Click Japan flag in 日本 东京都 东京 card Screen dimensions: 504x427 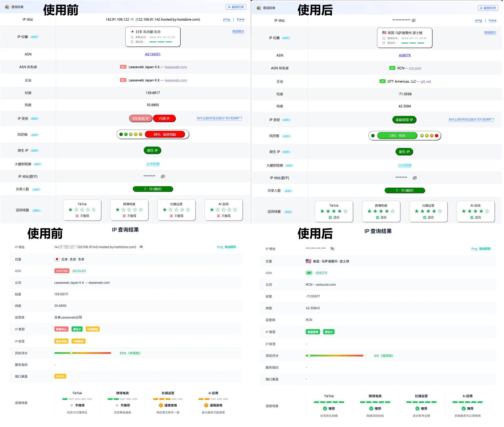pyautogui.click(x=132, y=32)
